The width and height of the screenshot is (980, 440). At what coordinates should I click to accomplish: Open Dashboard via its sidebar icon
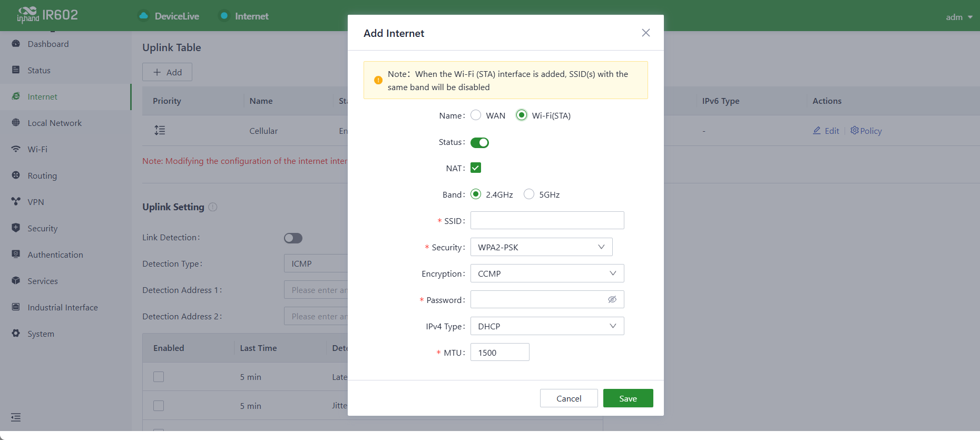[16, 44]
